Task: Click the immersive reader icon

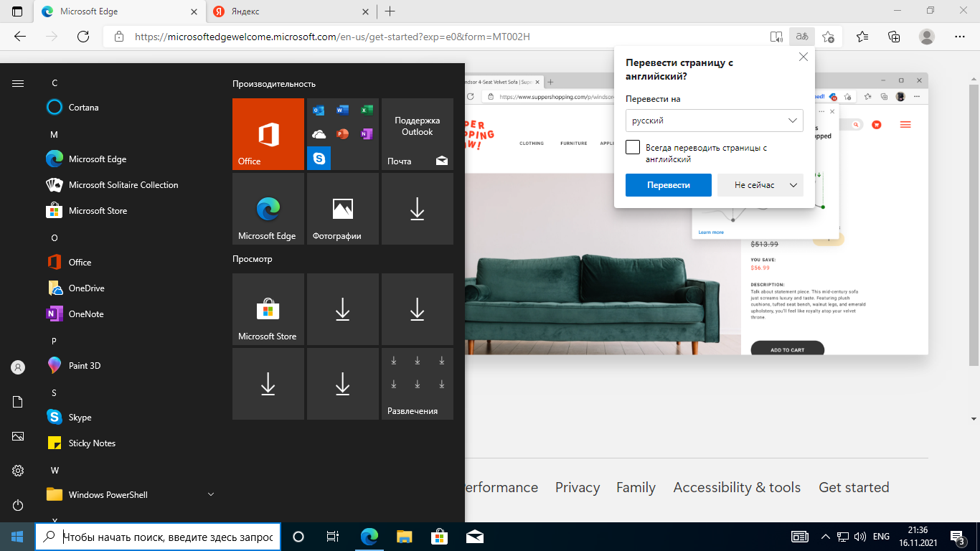Action: point(776,37)
